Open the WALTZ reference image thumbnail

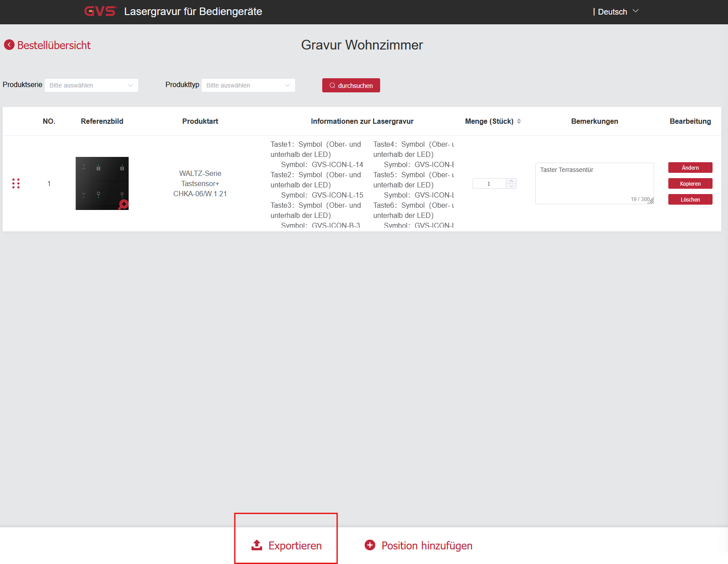point(102,183)
